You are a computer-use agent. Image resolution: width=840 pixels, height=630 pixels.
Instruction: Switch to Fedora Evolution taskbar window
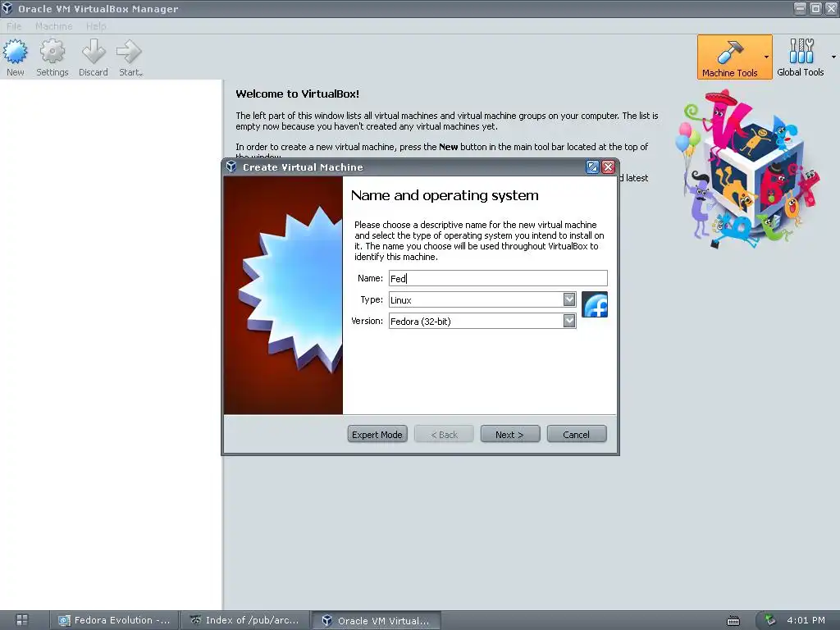(114, 620)
